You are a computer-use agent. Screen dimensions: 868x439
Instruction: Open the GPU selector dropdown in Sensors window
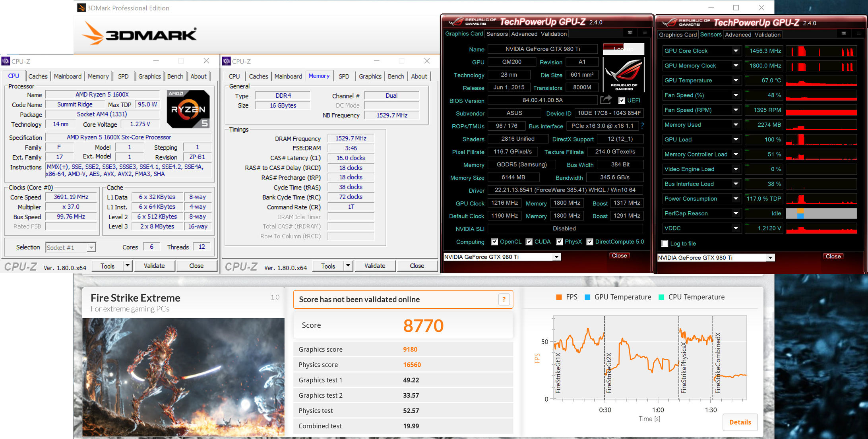[770, 258]
